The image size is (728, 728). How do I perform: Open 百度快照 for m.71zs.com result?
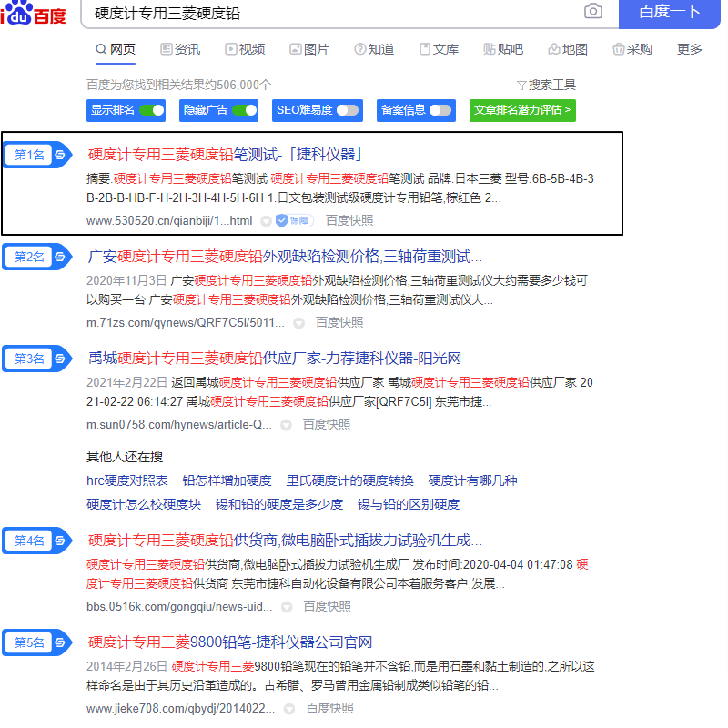(339, 323)
